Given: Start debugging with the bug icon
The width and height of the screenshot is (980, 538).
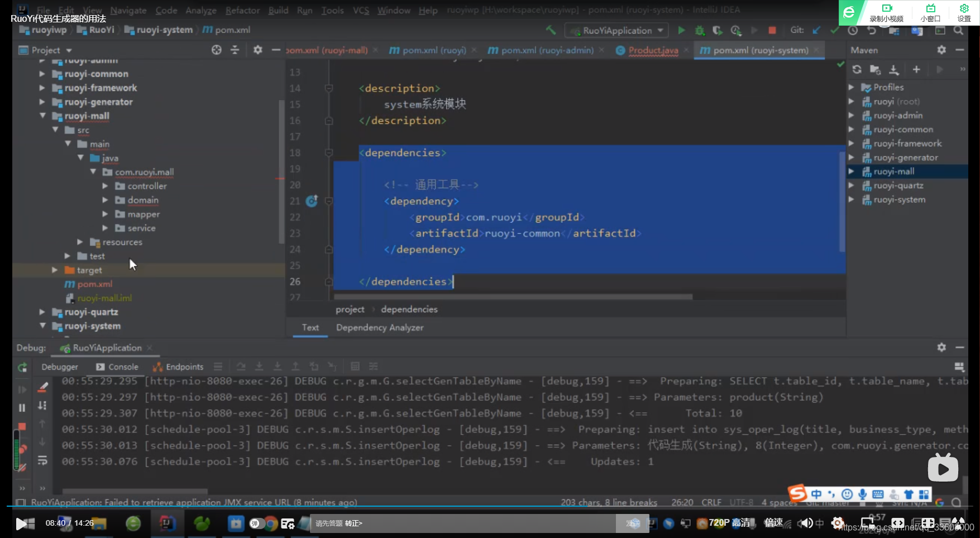Looking at the screenshot, I should [x=699, y=30].
